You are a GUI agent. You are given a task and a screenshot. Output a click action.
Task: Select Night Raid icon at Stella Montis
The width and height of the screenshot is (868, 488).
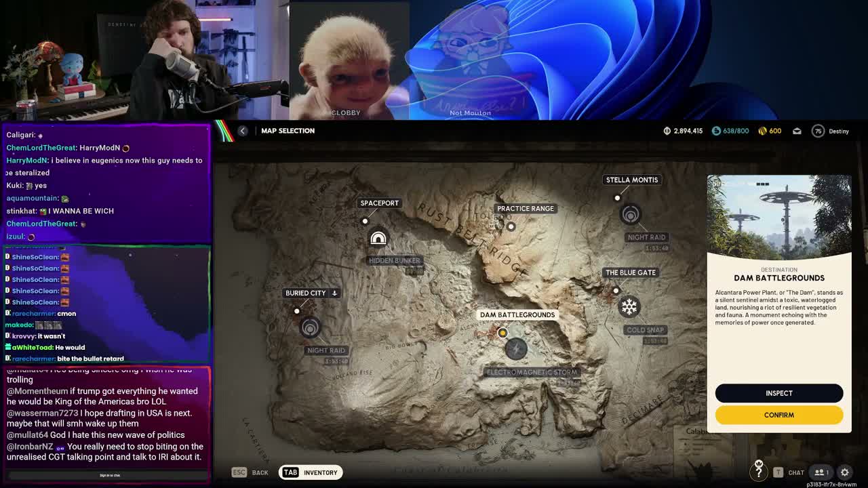(x=630, y=215)
